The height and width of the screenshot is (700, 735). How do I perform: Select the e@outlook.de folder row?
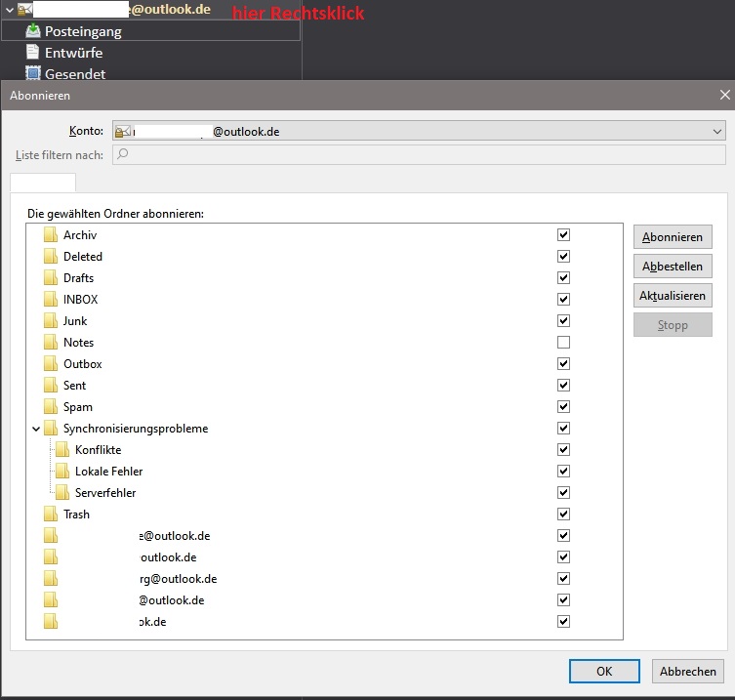click(324, 535)
